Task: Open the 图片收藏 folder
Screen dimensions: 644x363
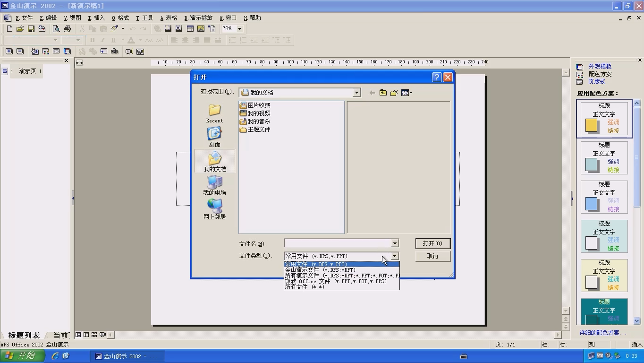Action: pos(255,105)
